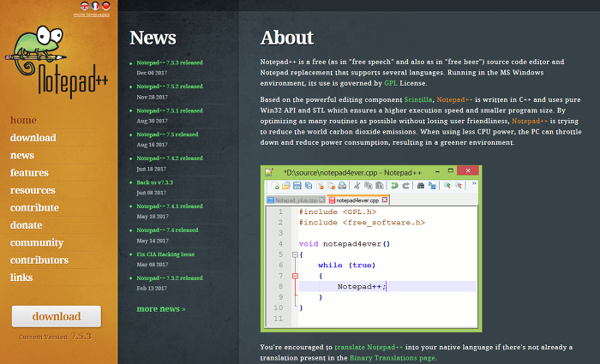Open the features navigation item

[29, 173]
